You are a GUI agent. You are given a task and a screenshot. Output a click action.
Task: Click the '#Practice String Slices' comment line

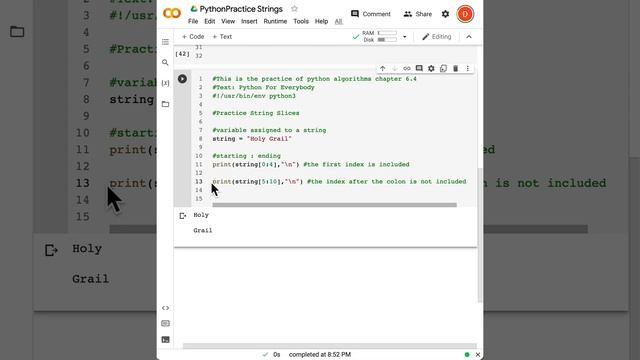[x=256, y=113]
